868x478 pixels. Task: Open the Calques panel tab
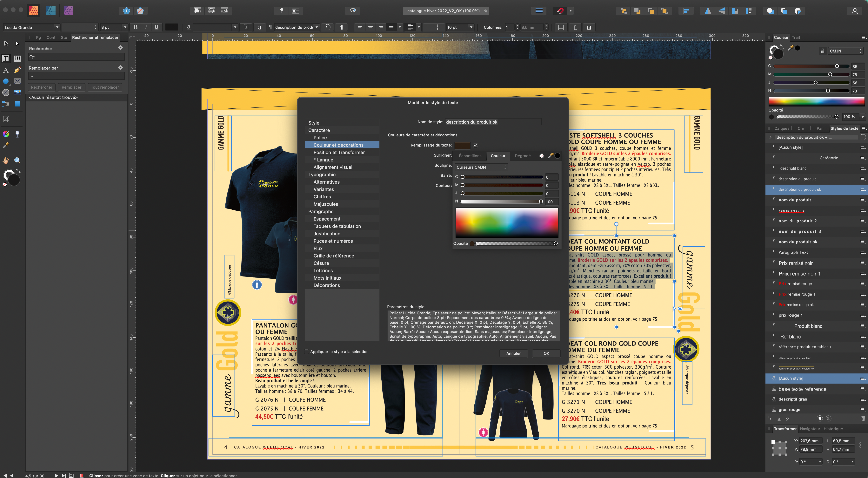782,128
